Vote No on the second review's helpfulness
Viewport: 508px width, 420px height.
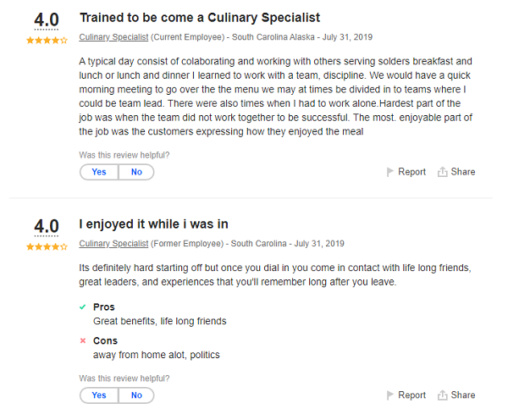(x=136, y=395)
